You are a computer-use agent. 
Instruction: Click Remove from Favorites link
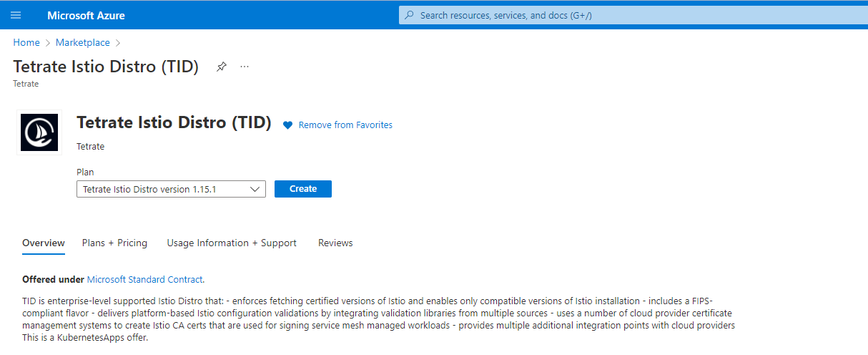coord(345,125)
